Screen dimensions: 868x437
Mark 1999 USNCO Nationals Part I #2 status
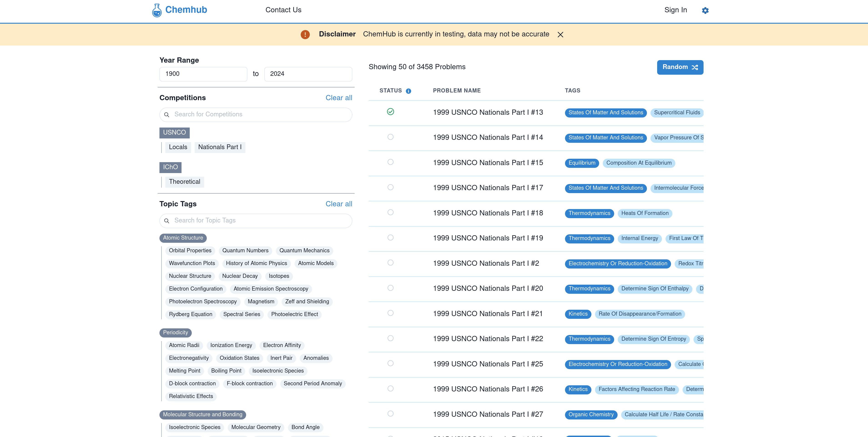coord(390,263)
